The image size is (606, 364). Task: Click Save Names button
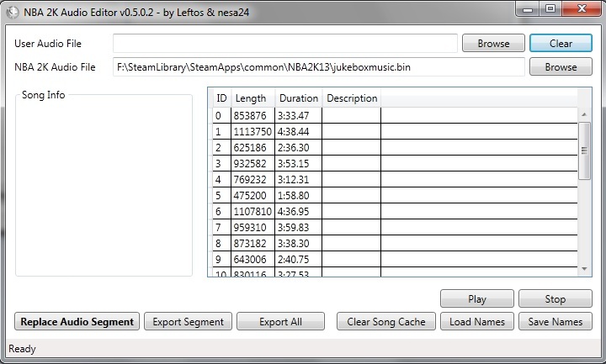pos(555,321)
